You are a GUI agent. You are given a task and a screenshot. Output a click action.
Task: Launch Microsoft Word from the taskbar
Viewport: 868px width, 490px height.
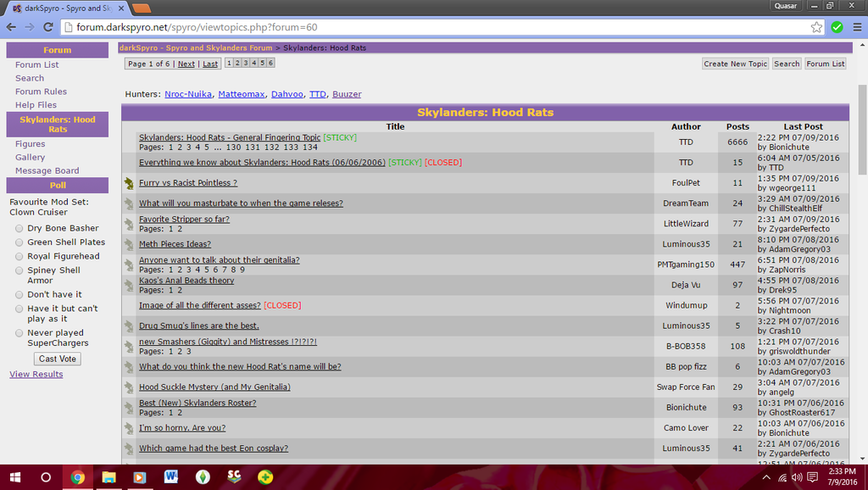(x=170, y=477)
